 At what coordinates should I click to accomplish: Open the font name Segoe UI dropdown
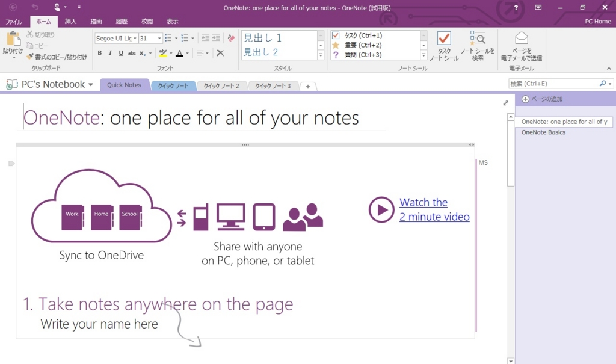[x=135, y=38]
